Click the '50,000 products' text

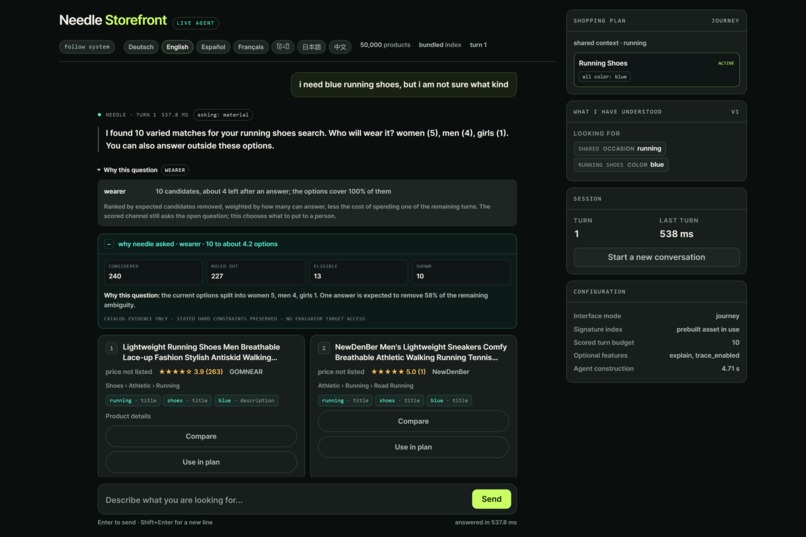point(385,45)
